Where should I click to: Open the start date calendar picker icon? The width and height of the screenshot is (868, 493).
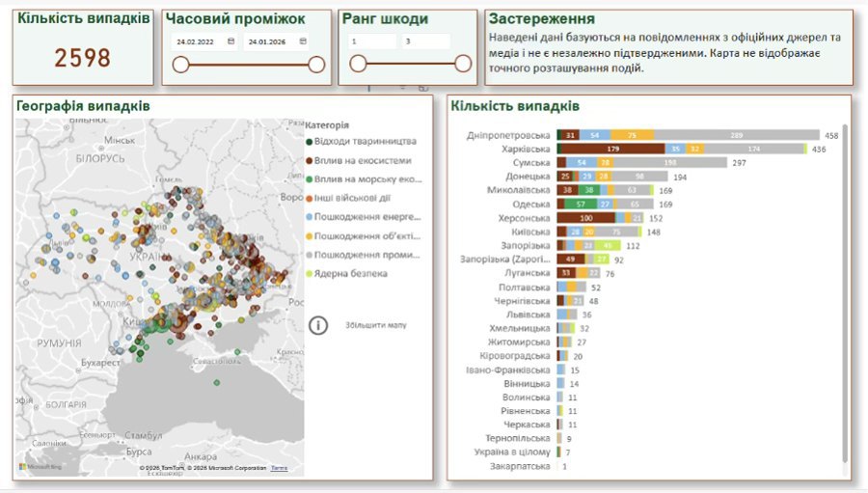(x=231, y=41)
